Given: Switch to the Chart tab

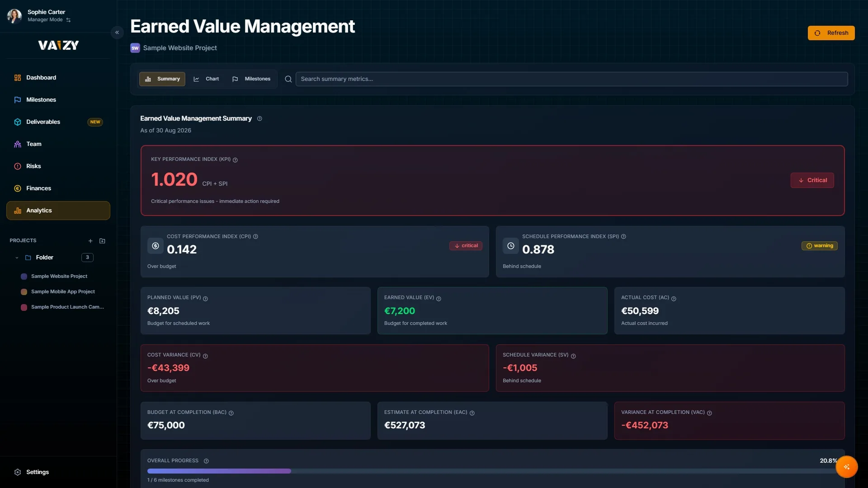Looking at the screenshot, I should point(207,79).
